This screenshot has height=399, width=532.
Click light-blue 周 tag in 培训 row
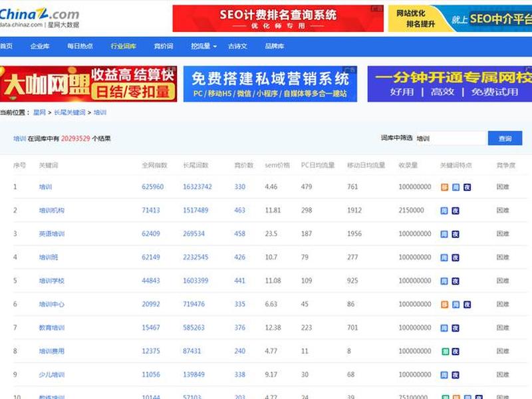coord(456,188)
